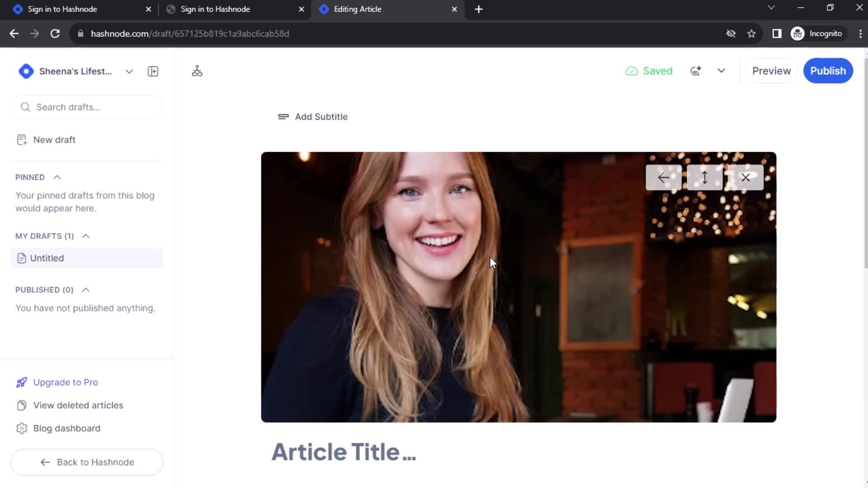Click the blog switcher icon next to Sheena's Lifest...
The width and height of the screenshot is (868, 488).
coord(129,71)
